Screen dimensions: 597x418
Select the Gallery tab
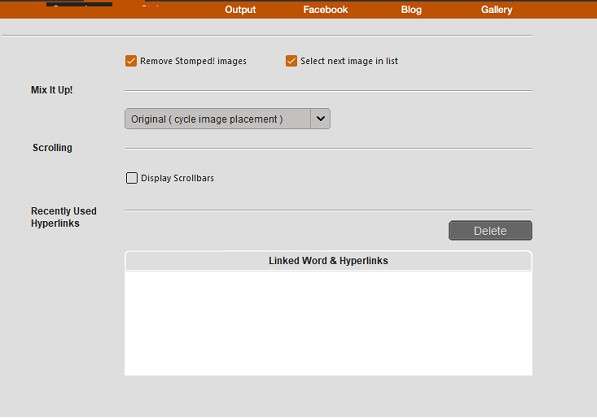496,10
